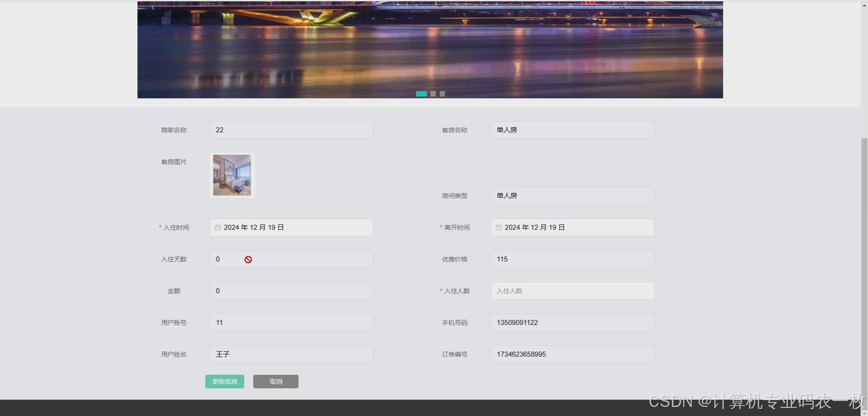
Task: Click the 商家名称 label text
Action: pos(174,130)
